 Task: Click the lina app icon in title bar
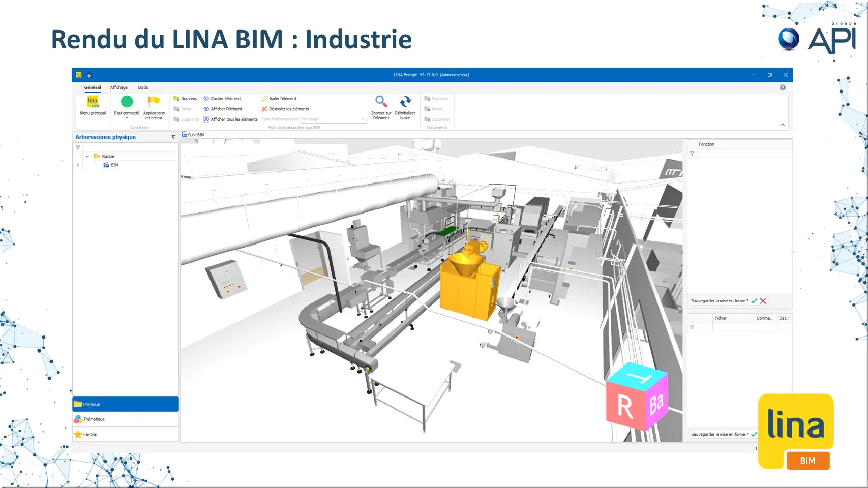(x=79, y=75)
